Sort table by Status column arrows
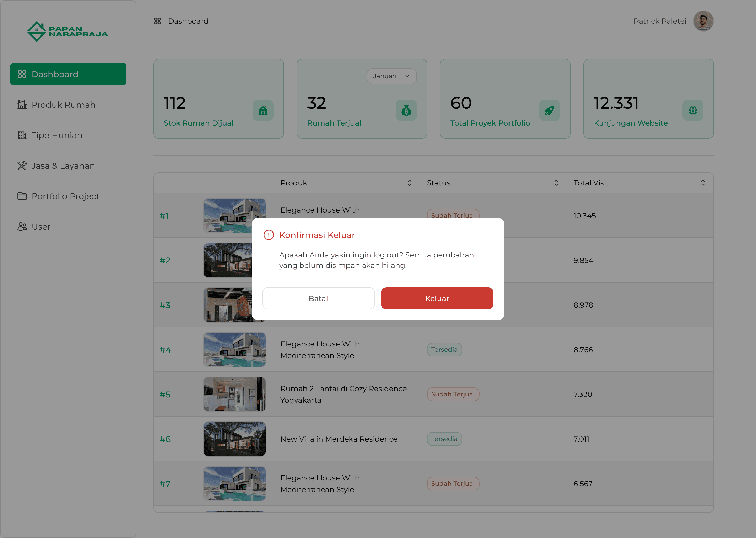The width and height of the screenshot is (756, 538). 556,183
